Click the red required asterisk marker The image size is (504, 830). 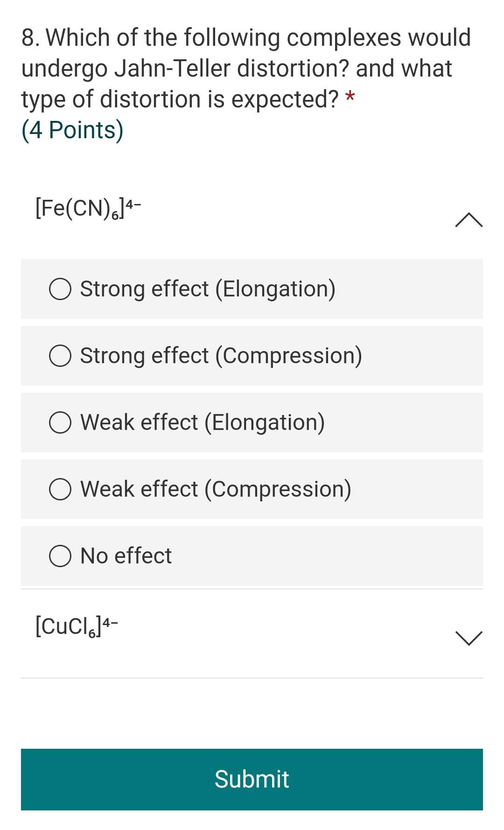(x=349, y=98)
